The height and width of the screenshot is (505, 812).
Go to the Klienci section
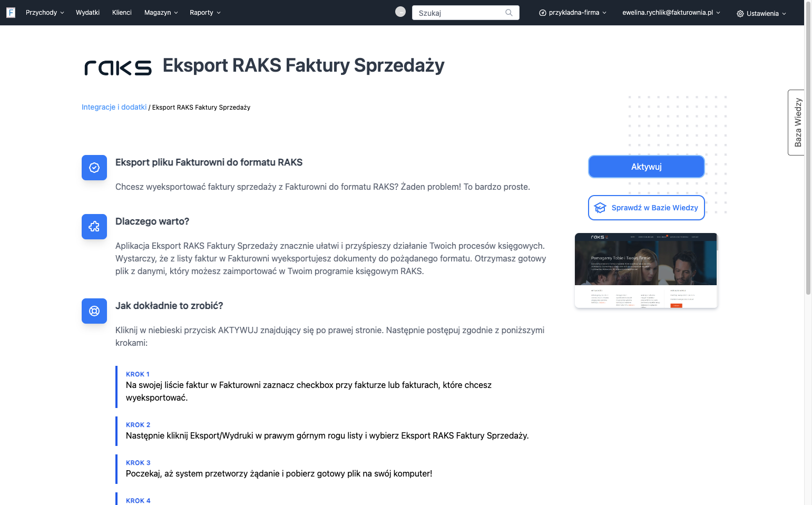click(x=122, y=13)
